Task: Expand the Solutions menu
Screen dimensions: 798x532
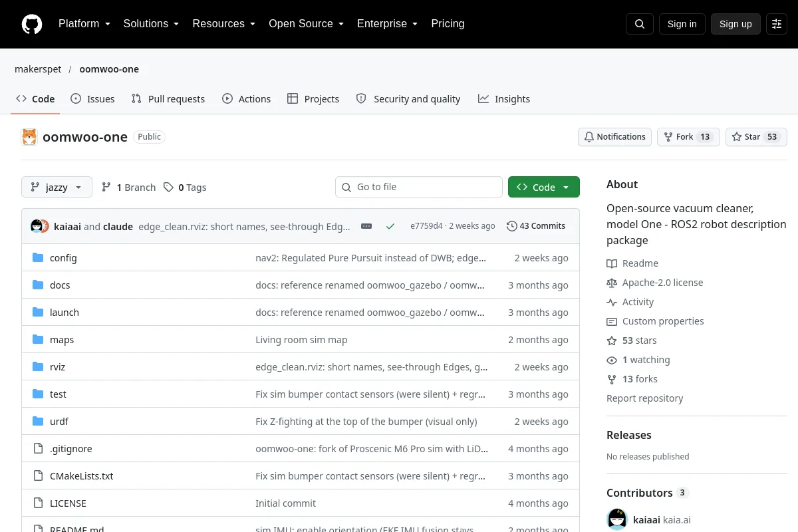Action: click(151, 24)
